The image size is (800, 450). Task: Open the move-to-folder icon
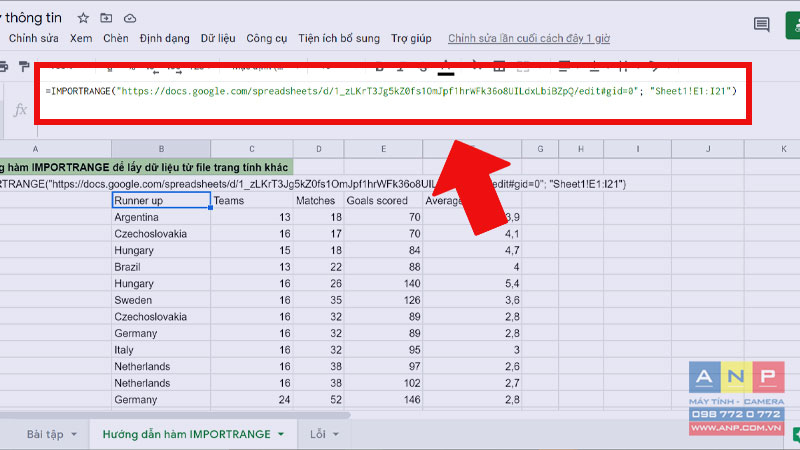tap(106, 18)
